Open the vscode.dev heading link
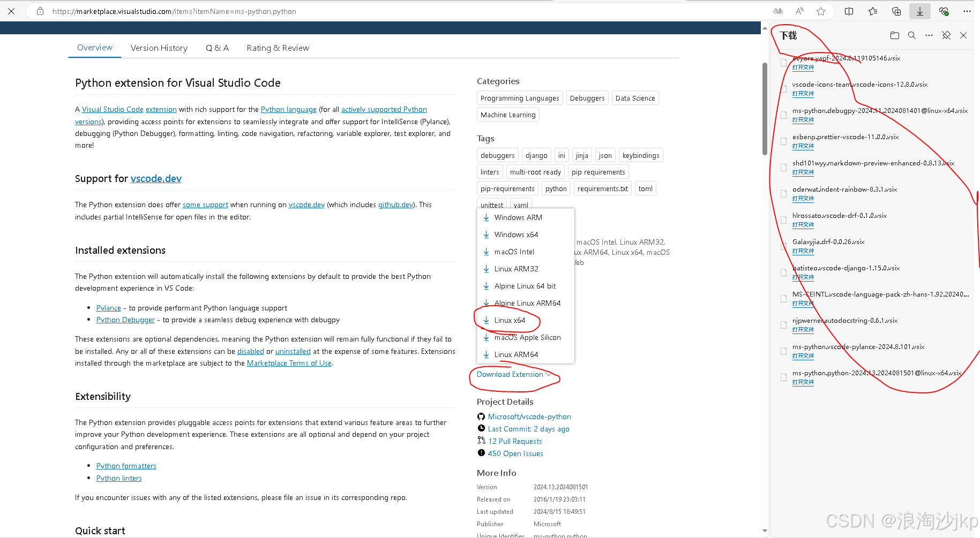The height and width of the screenshot is (538, 980). [x=156, y=179]
